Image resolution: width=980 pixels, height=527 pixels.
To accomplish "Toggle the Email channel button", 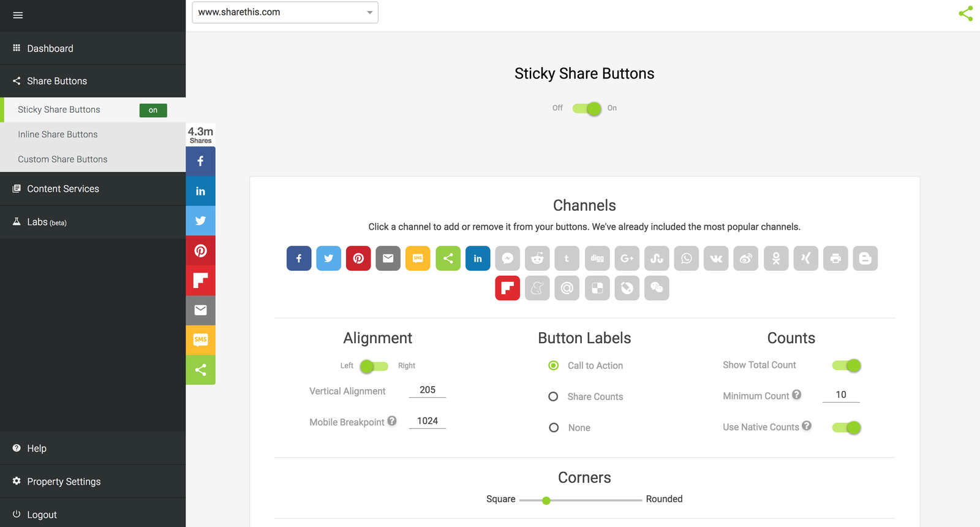I will pyautogui.click(x=388, y=259).
